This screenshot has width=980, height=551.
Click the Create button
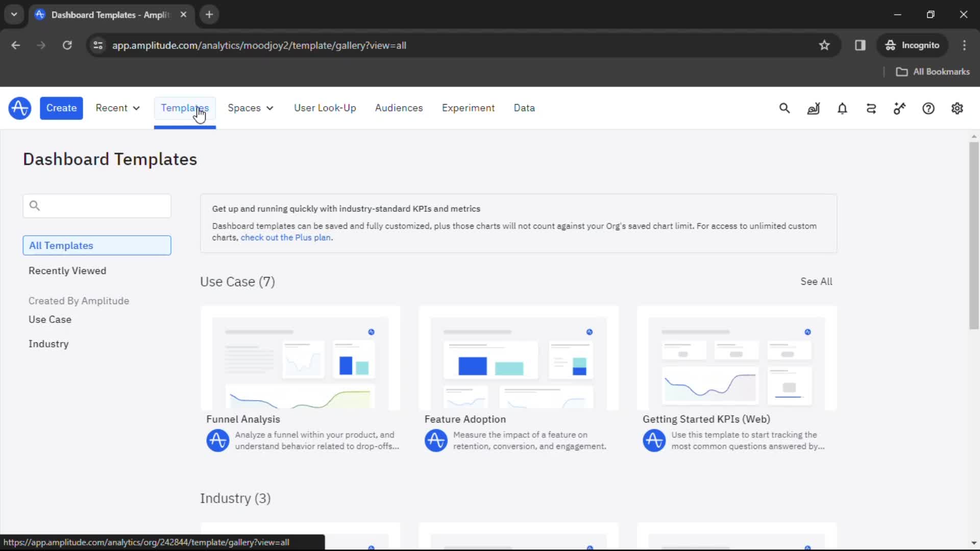pos(61,108)
